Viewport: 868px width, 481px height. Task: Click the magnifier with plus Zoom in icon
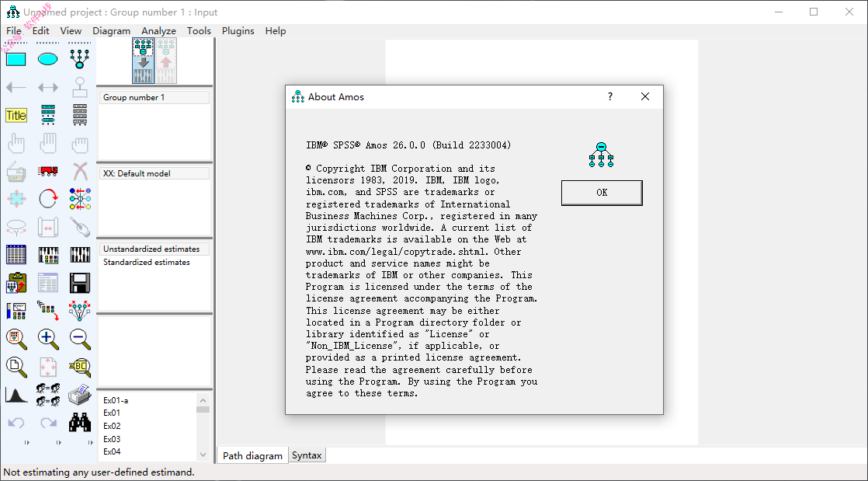coord(48,339)
